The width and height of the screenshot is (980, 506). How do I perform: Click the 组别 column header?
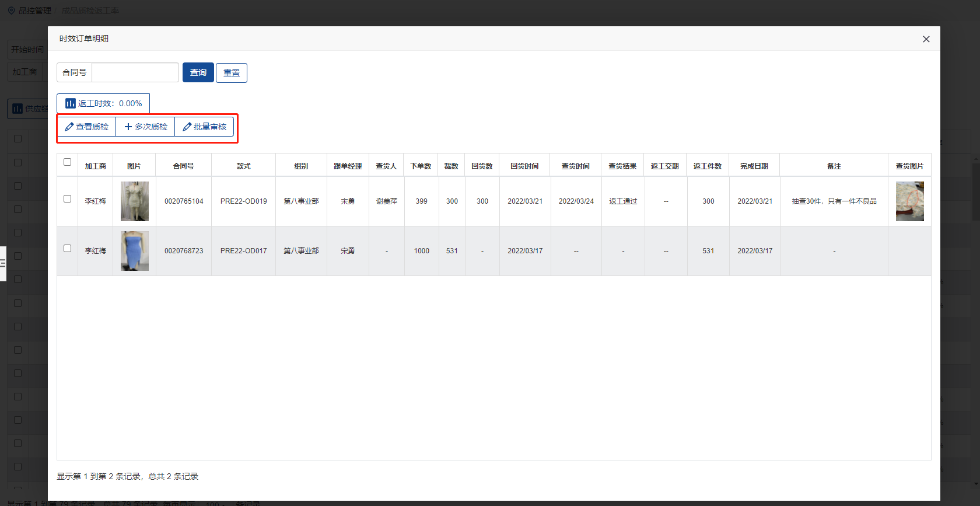pyautogui.click(x=302, y=166)
